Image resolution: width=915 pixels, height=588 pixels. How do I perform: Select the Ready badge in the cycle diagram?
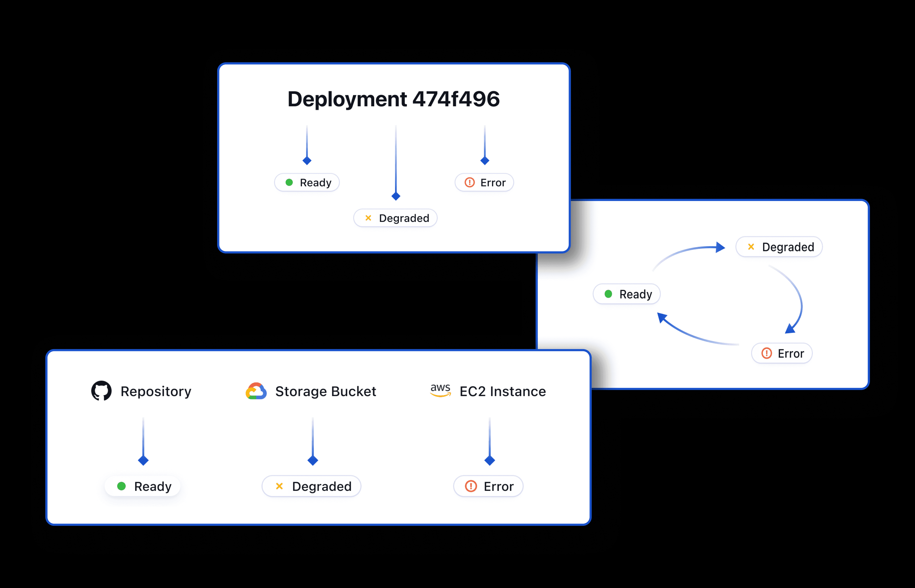click(627, 294)
